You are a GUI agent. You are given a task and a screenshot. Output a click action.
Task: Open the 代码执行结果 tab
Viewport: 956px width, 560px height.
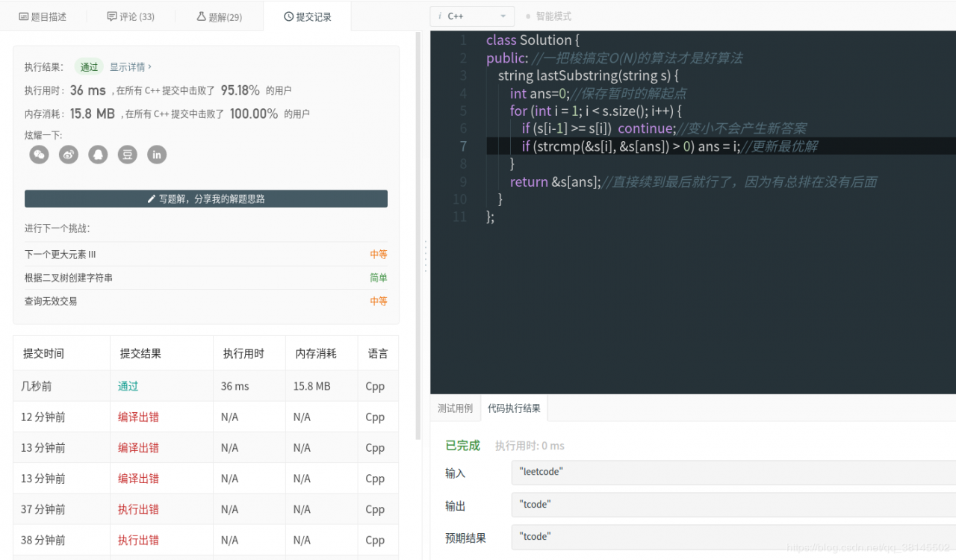[x=514, y=408]
